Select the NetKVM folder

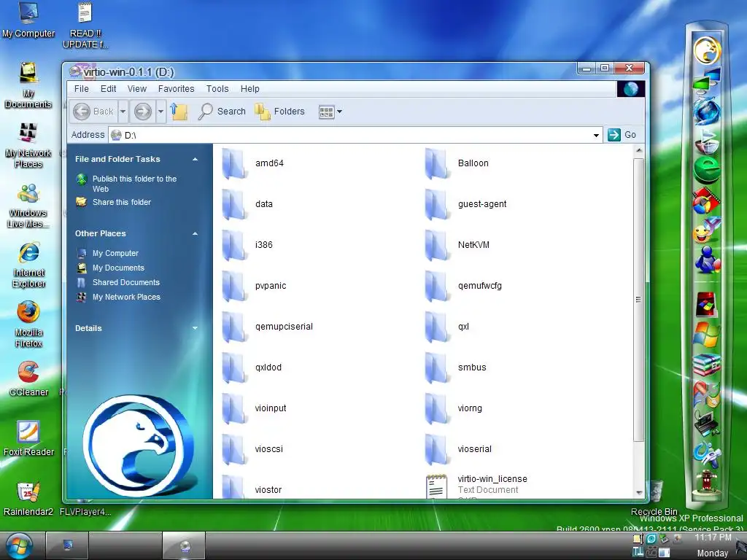click(x=457, y=245)
